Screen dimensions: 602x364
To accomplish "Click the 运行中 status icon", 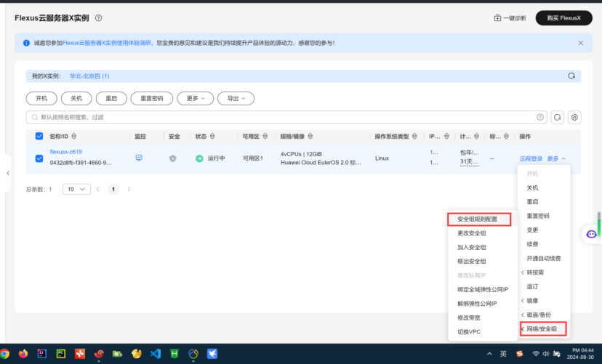I will [x=199, y=158].
